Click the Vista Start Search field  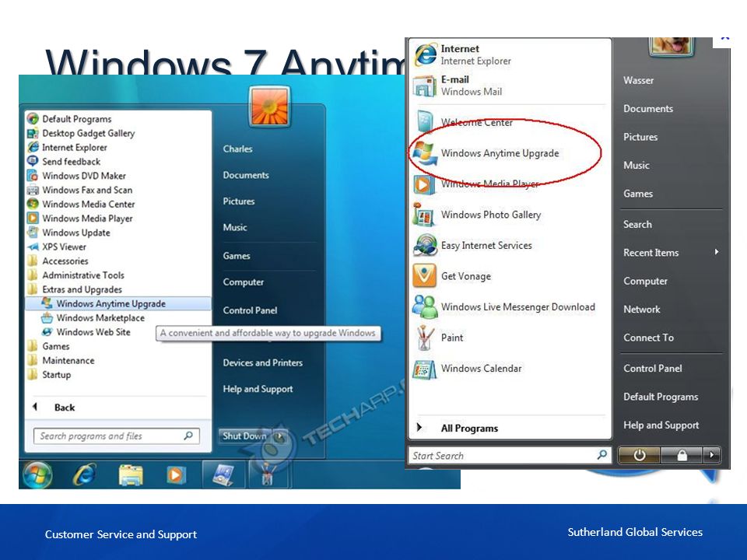(509, 456)
